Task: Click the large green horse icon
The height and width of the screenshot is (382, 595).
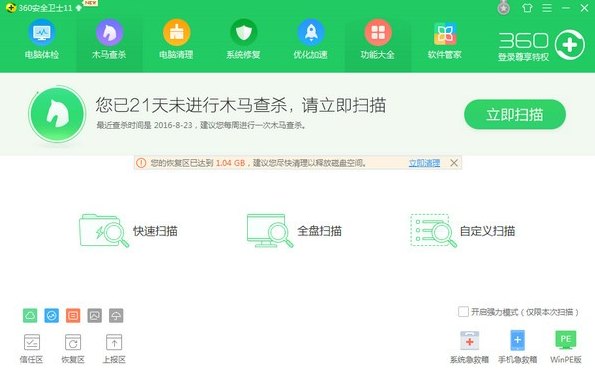Action: 57,114
